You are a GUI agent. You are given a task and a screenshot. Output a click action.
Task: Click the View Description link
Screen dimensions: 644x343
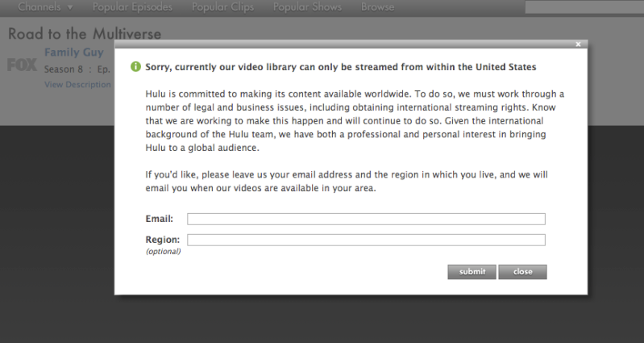pos(77,84)
